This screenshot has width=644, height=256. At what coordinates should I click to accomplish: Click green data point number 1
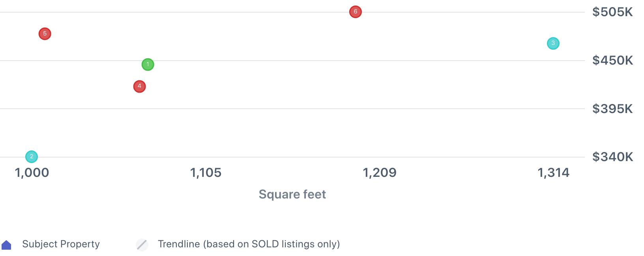[x=148, y=65]
